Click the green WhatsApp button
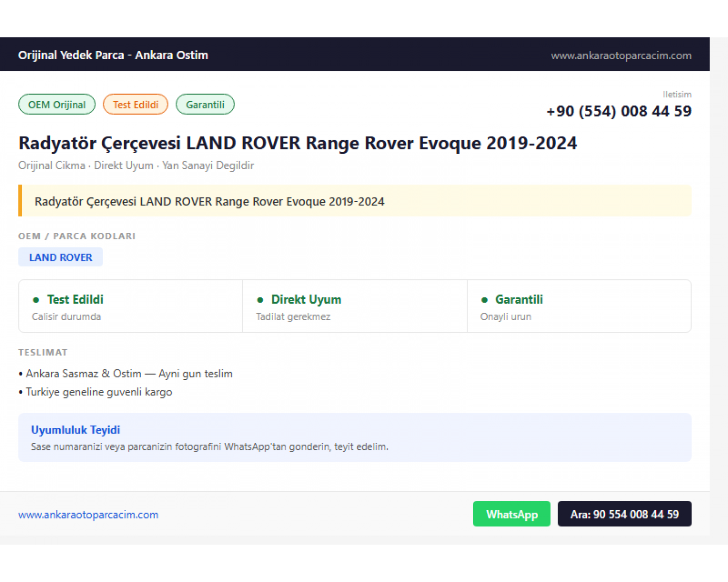Image resolution: width=728 pixels, height=582 pixels. [x=512, y=514]
